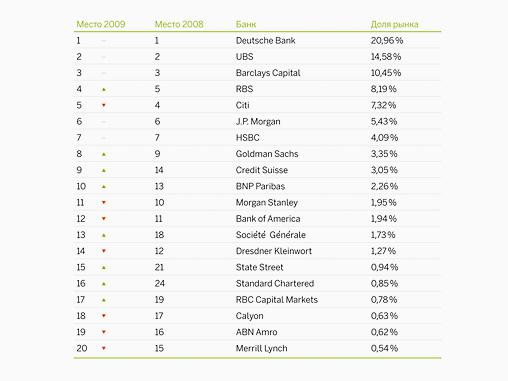The image size is (508, 381).
Task: Click the Barclays Capital bank name
Action: 268,73
